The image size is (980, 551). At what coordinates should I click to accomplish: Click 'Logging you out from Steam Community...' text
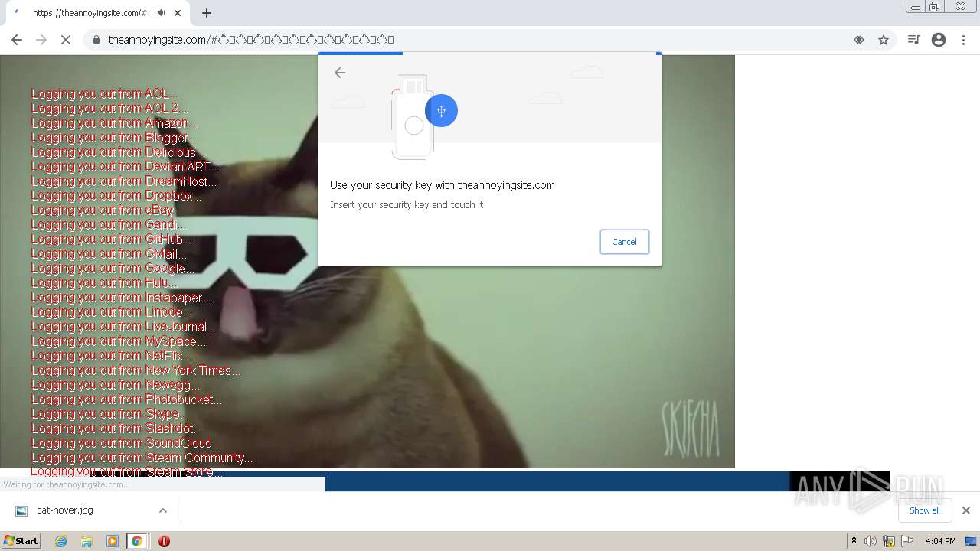(142, 458)
